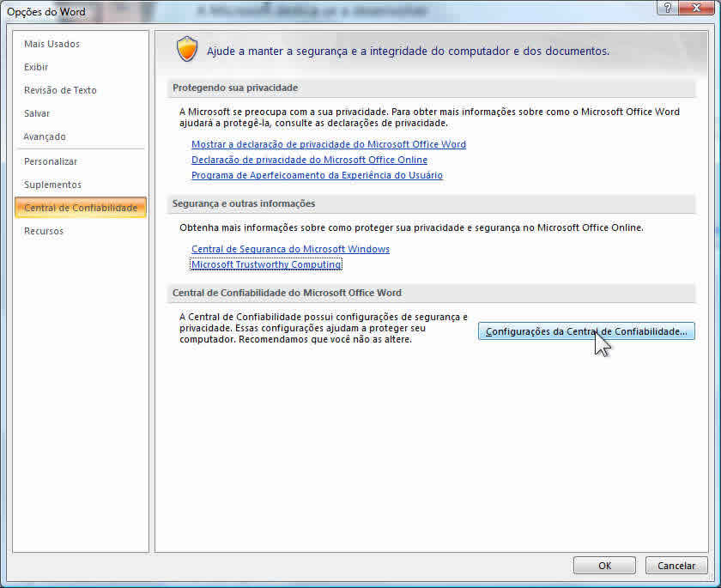Open Word privacy statement link
The height and width of the screenshot is (588, 721).
329,144
